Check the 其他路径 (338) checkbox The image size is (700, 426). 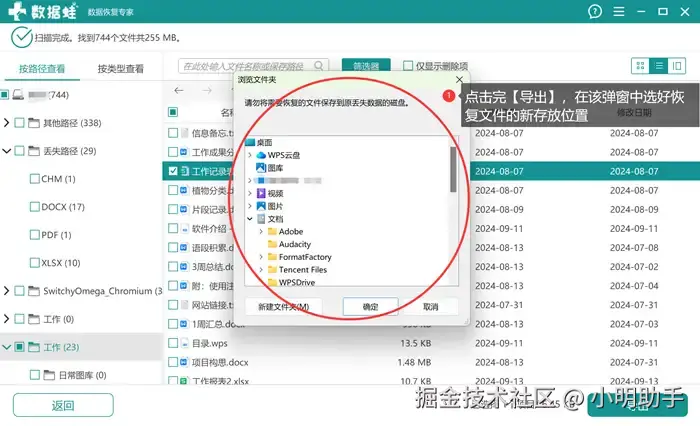point(19,123)
